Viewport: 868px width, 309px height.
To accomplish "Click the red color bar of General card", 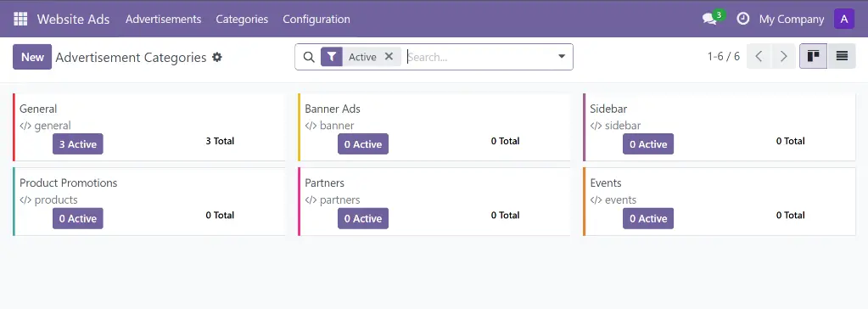I will click(x=14, y=126).
